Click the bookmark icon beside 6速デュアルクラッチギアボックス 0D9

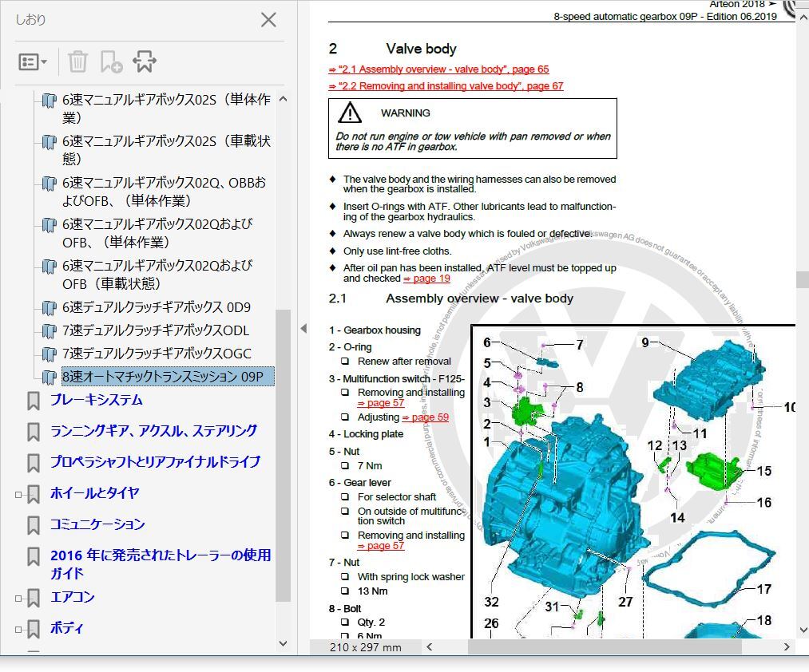(x=49, y=308)
